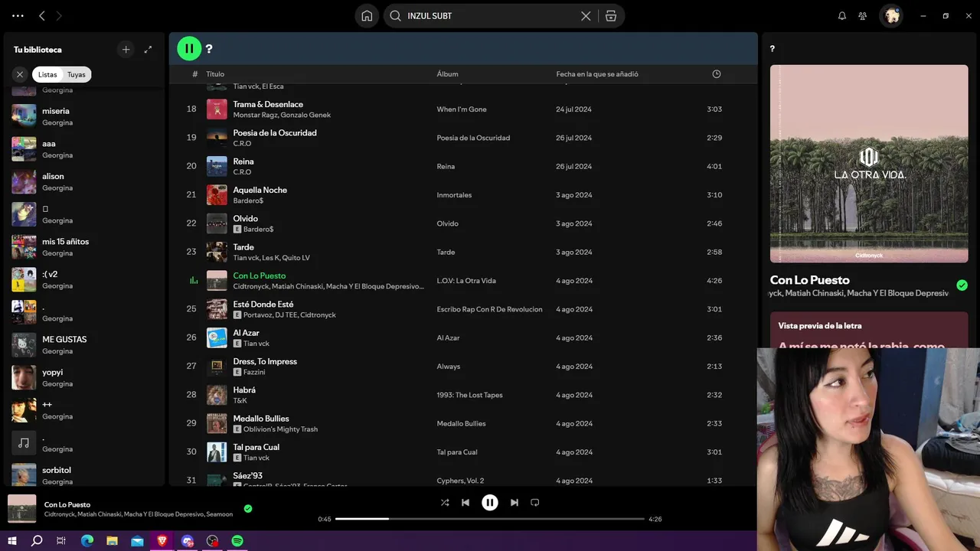Open album L.O.V: La Otra Vida
This screenshot has width=980, height=551.
pos(466,281)
